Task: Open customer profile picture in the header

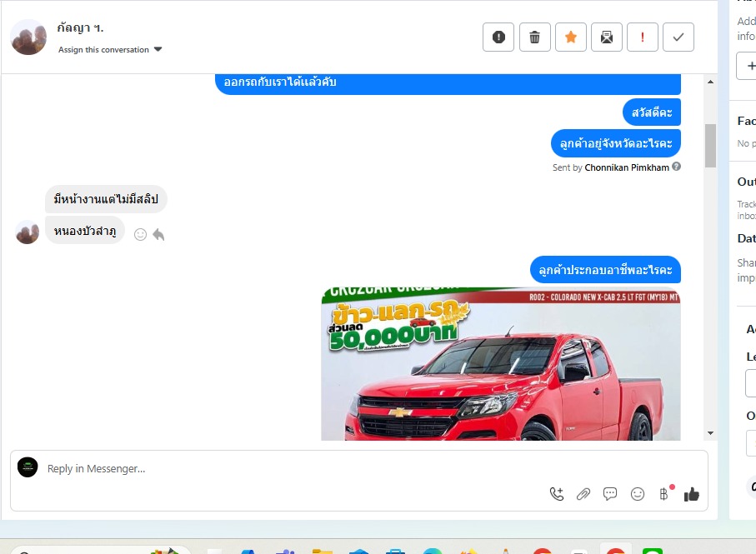Action: (x=28, y=37)
